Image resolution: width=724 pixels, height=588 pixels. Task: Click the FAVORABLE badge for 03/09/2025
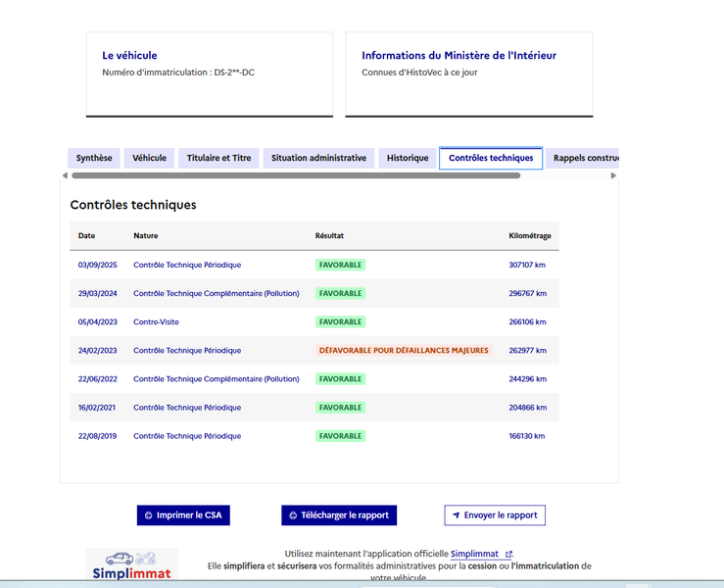click(340, 265)
